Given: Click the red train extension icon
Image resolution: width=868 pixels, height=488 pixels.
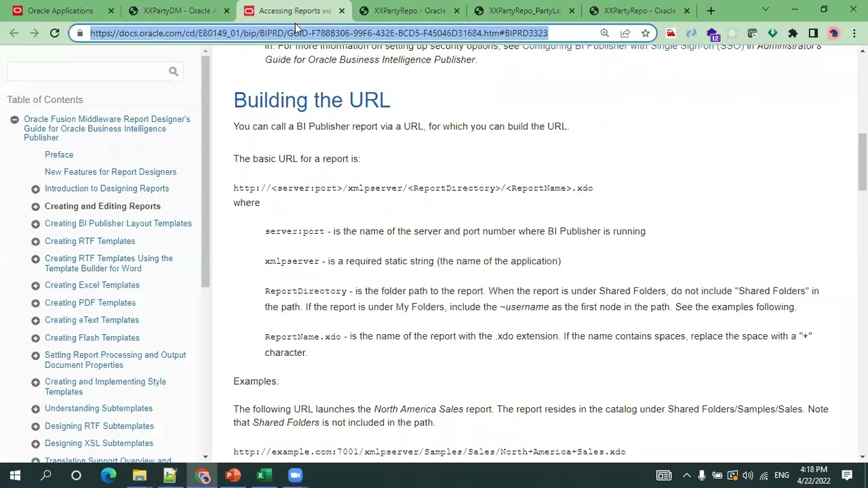Looking at the screenshot, I should coord(671,33).
